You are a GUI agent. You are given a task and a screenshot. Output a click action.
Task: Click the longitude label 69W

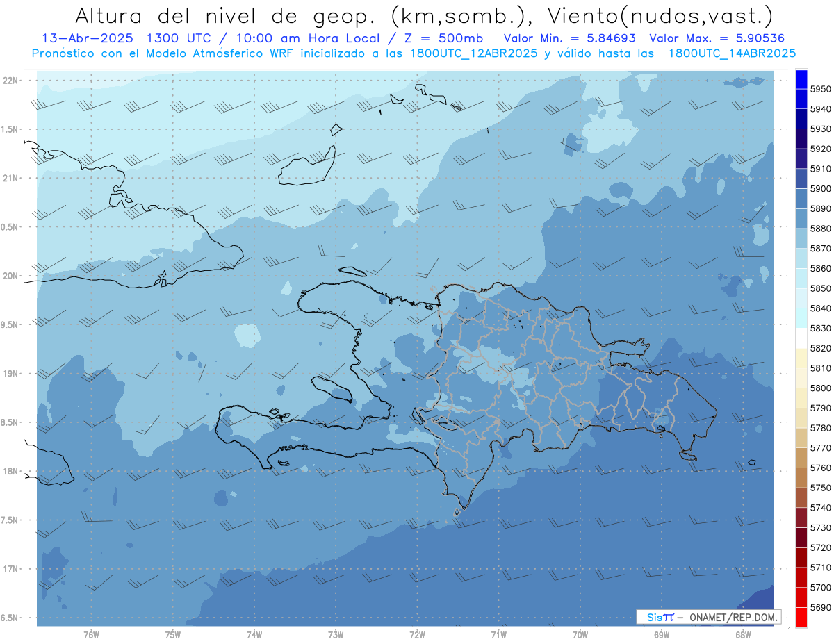[662, 635]
